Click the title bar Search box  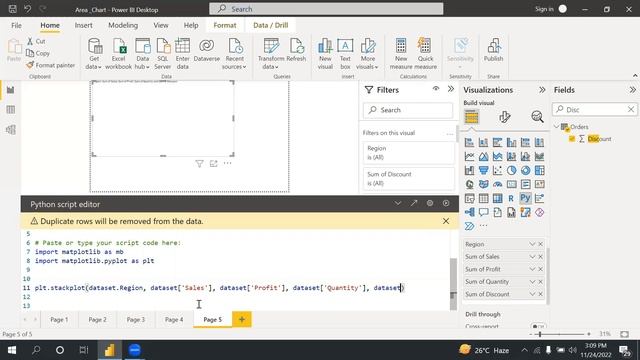click(x=326, y=9)
